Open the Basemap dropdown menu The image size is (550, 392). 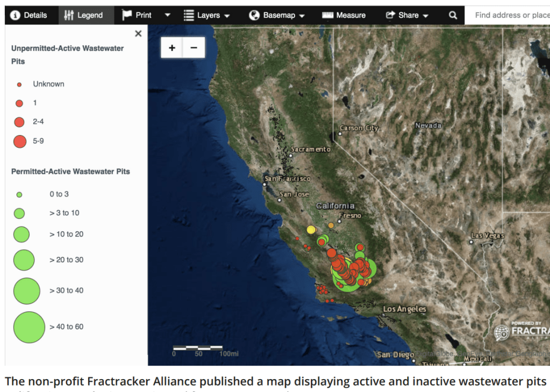click(277, 15)
